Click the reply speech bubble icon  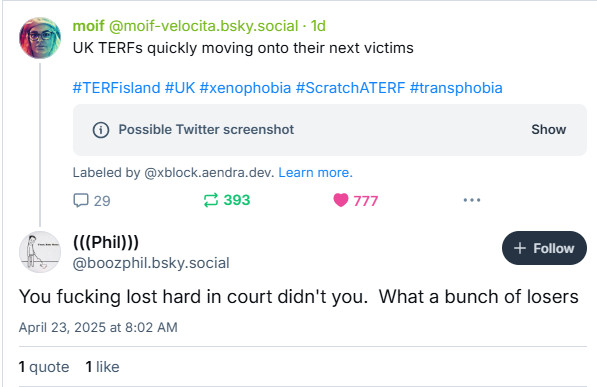(x=81, y=200)
